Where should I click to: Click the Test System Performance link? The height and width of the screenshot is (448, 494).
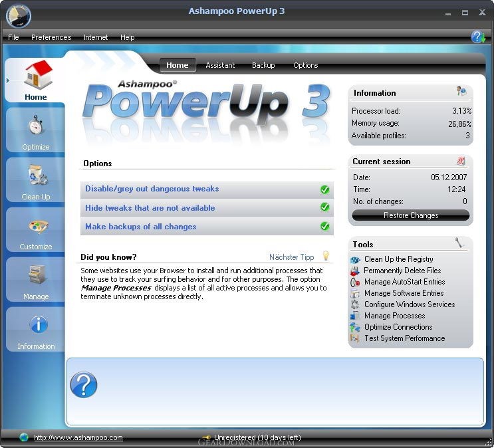click(x=404, y=338)
